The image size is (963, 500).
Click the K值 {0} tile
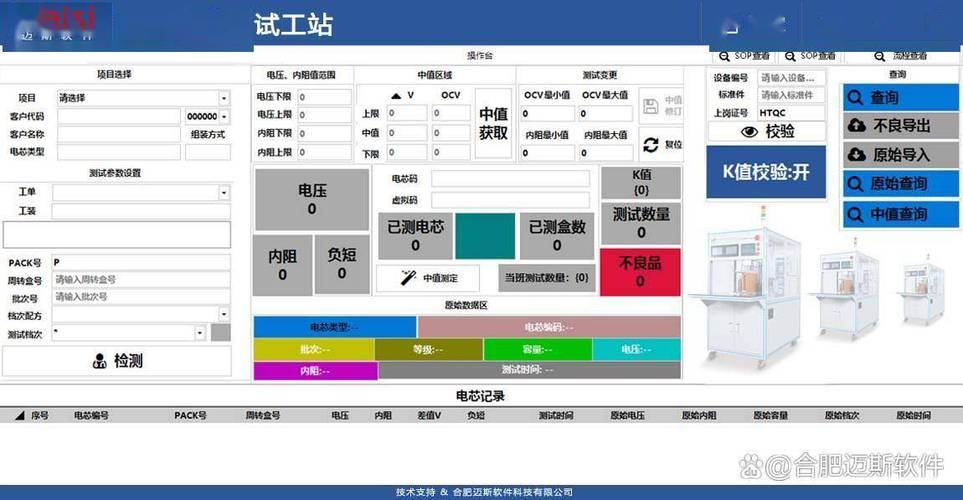641,183
